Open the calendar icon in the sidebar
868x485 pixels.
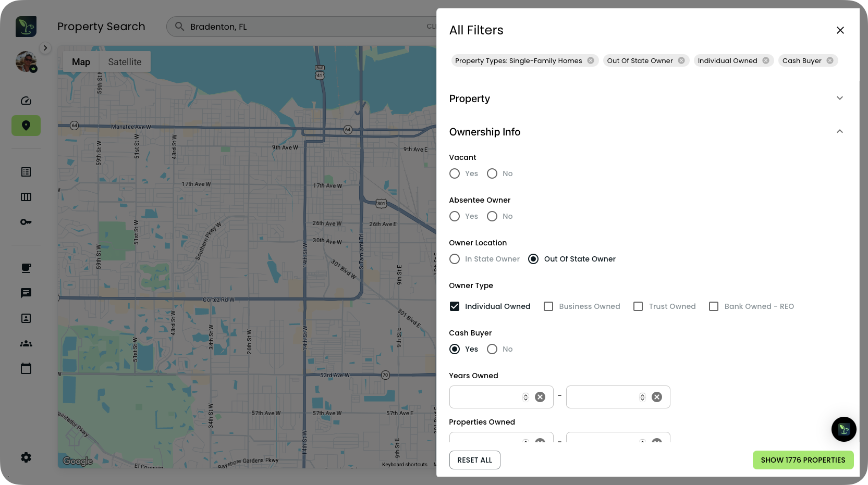[x=26, y=368]
